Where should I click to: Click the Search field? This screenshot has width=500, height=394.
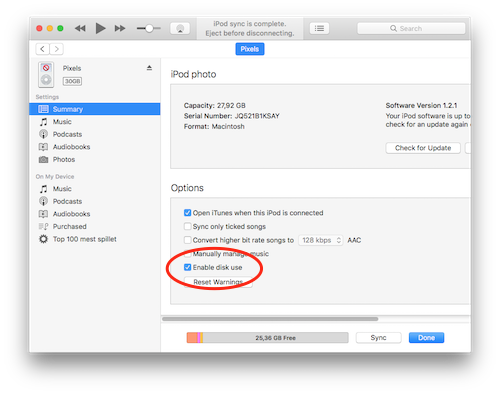point(411,28)
